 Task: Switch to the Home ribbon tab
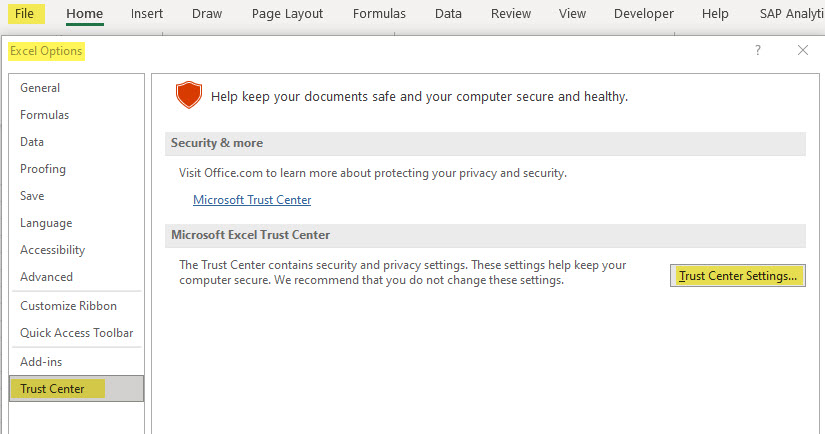[85, 14]
